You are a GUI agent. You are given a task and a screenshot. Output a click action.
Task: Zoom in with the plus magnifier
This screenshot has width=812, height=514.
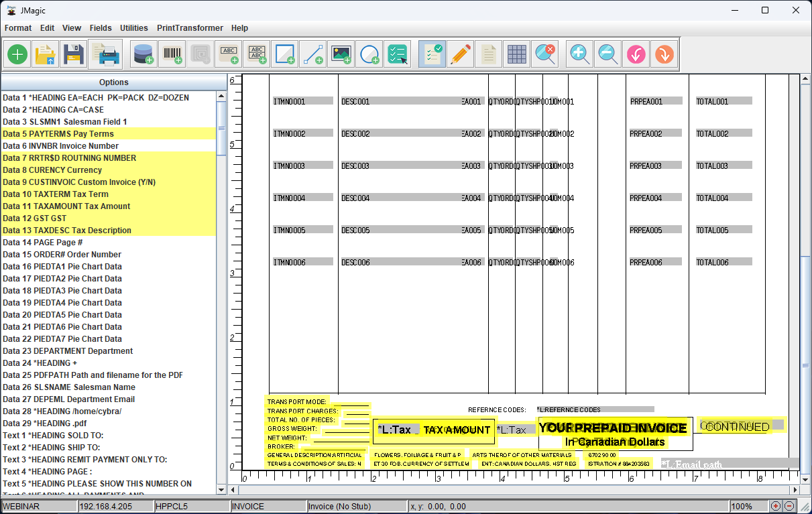click(580, 54)
